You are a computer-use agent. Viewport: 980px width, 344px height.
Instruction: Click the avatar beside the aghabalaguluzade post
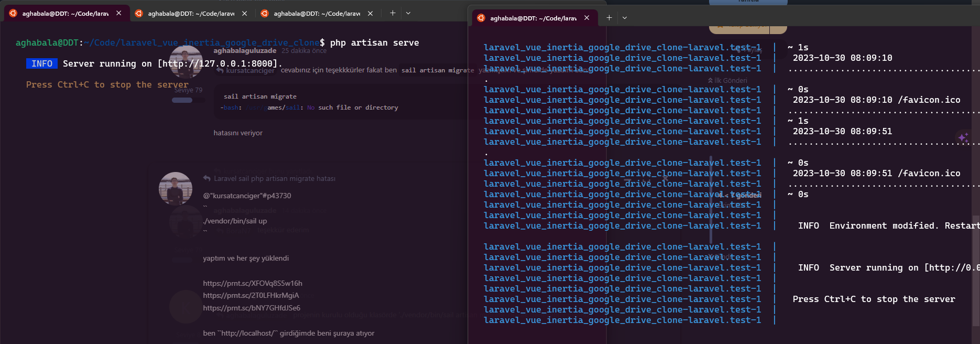[187, 61]
